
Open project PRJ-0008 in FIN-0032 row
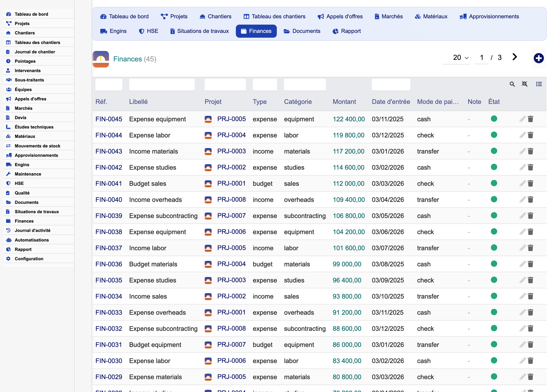tap(231, 329)
